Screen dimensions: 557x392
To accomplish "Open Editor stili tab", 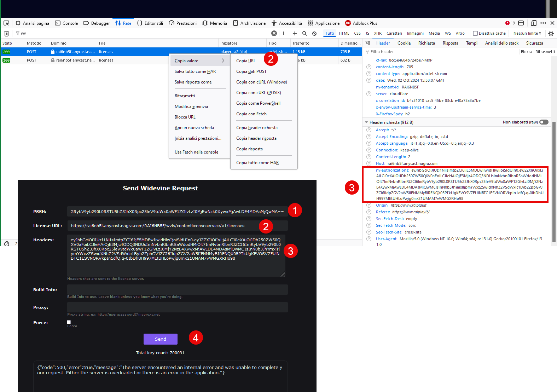I will coord(150,23).
